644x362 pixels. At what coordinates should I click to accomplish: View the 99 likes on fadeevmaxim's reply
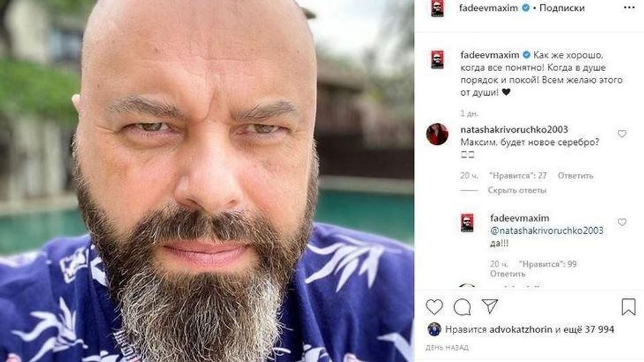547,264
